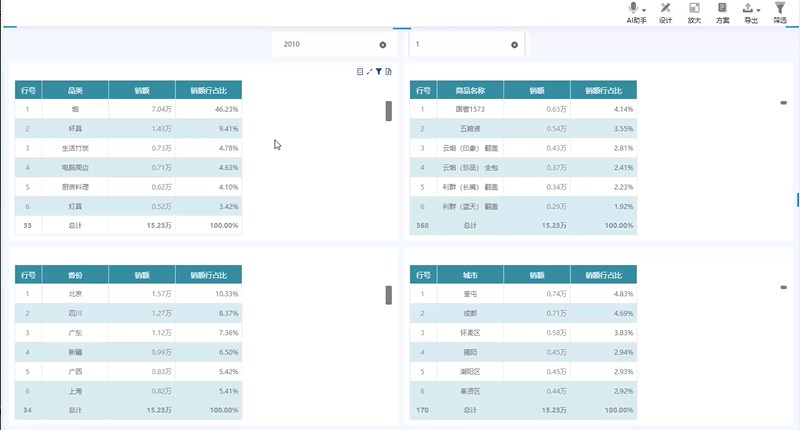Clear the filter value 1
This screenshot has height=430, width=800.
(x=514, y=45)
